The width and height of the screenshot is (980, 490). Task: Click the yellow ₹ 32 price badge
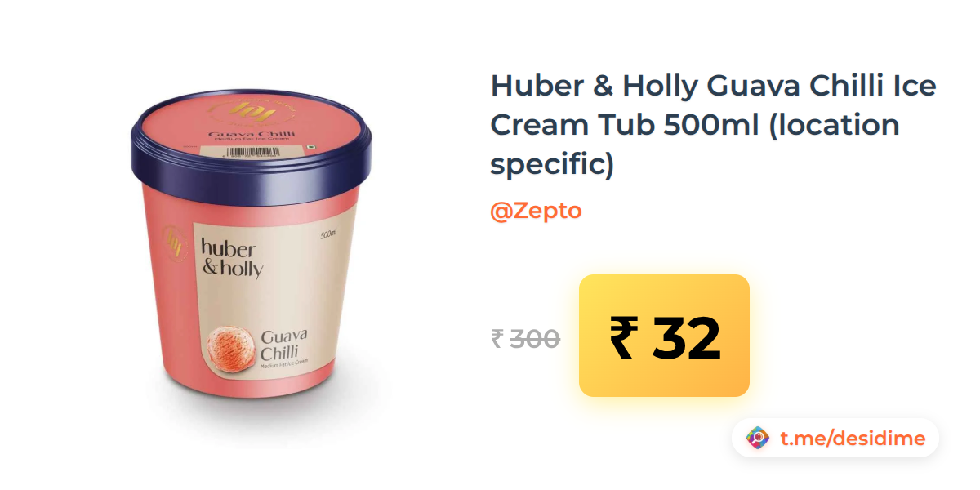(664, 336)
